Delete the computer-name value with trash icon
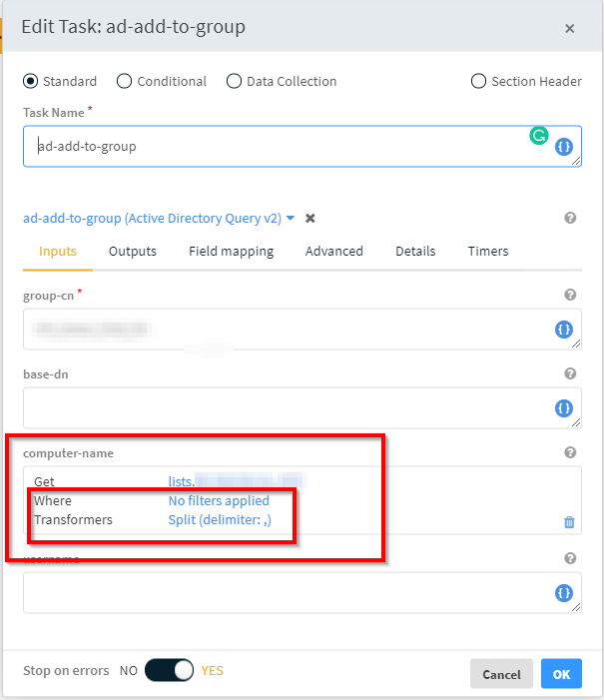Viewport: 604px width, 700px height. click(569, 521)
